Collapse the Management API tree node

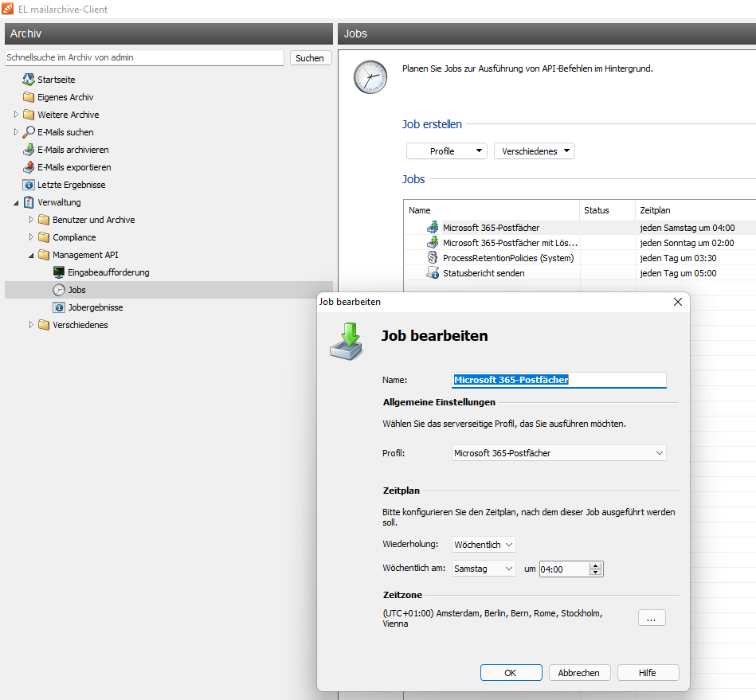[32, 255]
